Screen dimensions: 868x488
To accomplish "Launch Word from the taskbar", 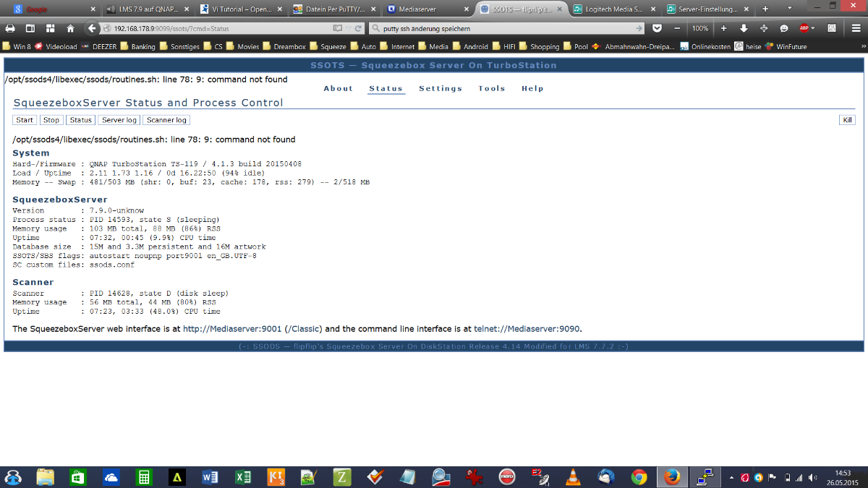I will 210,476.
